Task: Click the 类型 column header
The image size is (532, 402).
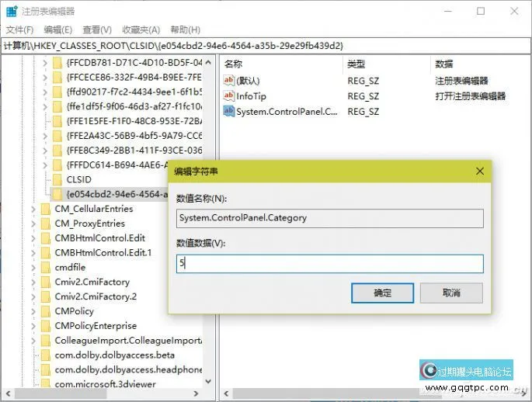Action: click(x=356, y=64)
